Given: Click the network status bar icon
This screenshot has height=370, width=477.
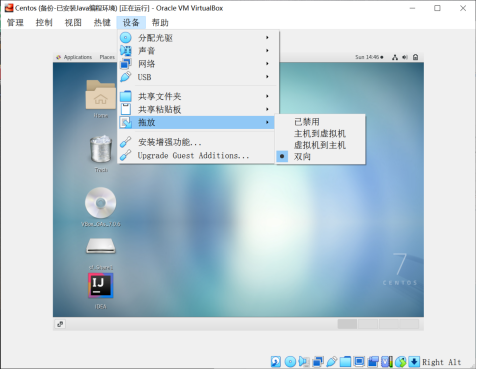Looking at the screenshot, I should (x=318, y=362).
